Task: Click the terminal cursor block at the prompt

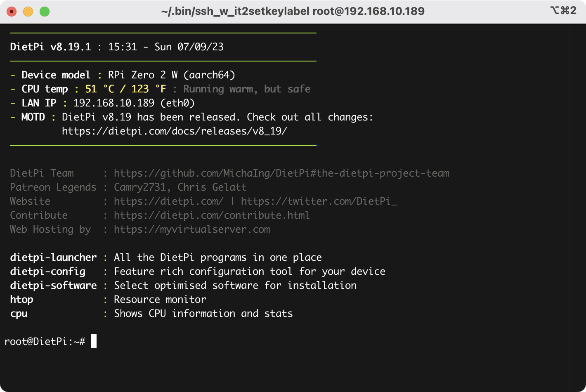Action: click(94, 341)
